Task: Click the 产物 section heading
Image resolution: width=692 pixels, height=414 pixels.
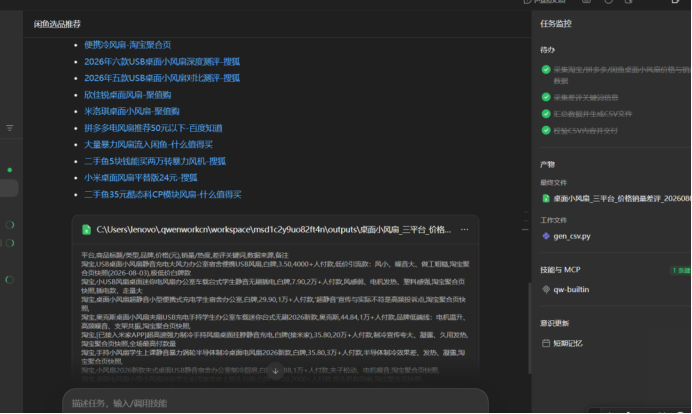Action: click(x=547, y=165)
